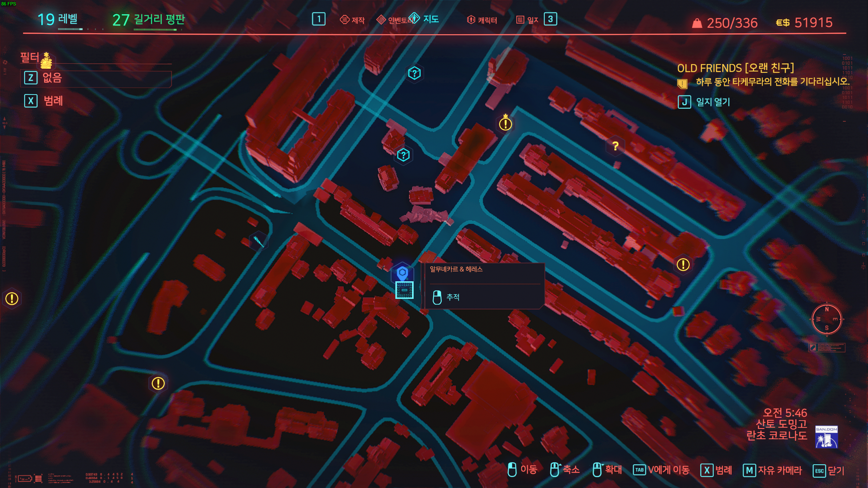The width and height of the screenshot is (868, 488).
Task: Open the 캐릭터 character tab
Action: 482,20
